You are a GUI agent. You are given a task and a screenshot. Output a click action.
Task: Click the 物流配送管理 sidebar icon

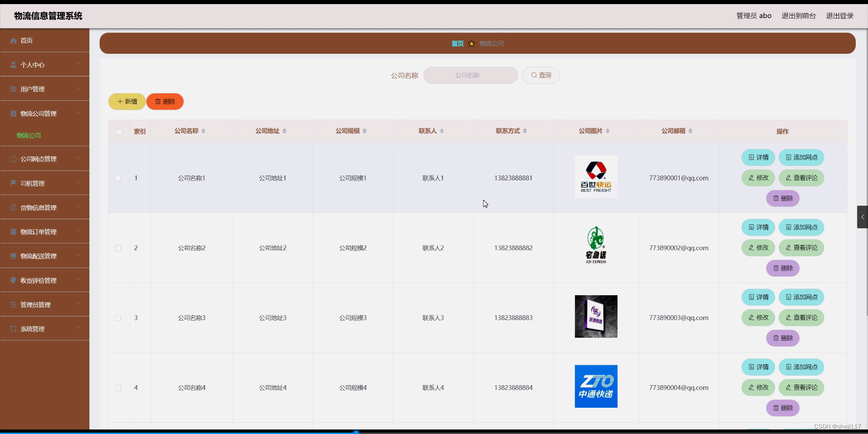coord(13,256)
